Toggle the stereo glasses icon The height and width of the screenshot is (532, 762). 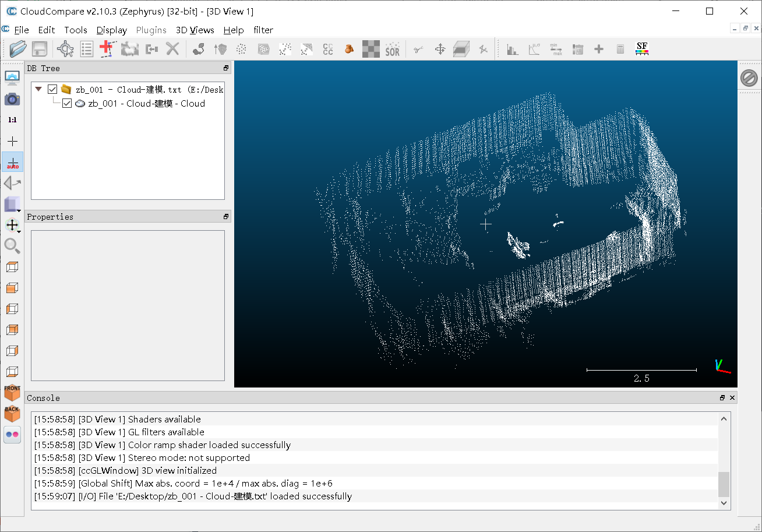pos(12,434)
